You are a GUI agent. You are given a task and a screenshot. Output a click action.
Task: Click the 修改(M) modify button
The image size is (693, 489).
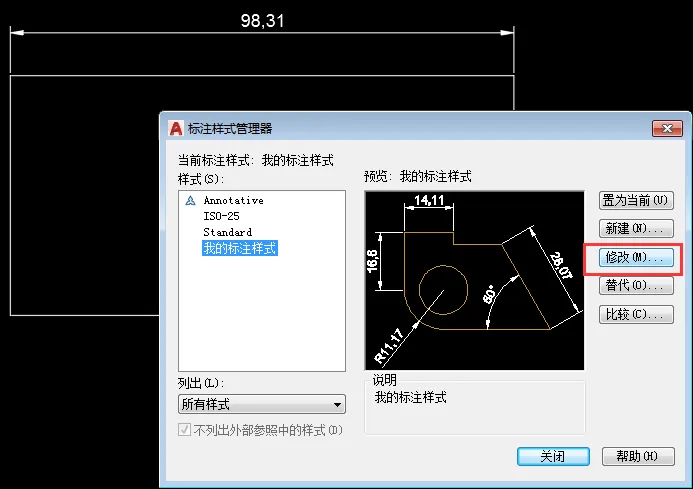coord(636,257)
